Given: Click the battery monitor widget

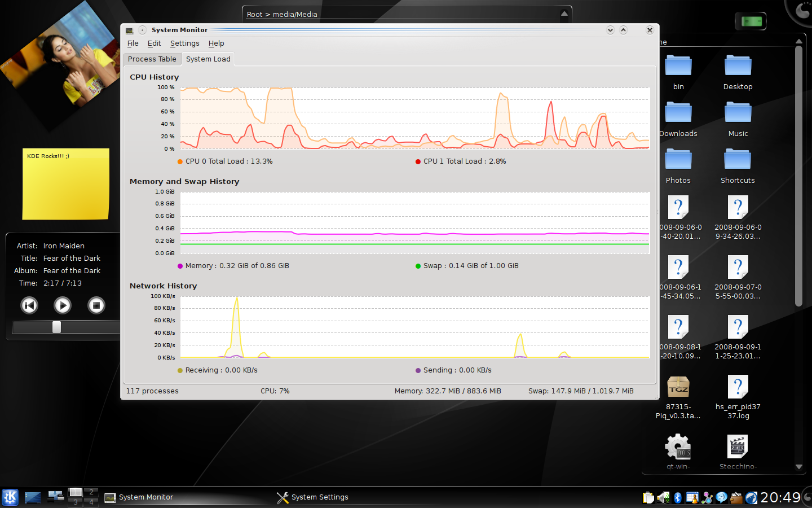Looking at the screenshot, I should click(x=751, y=21).
